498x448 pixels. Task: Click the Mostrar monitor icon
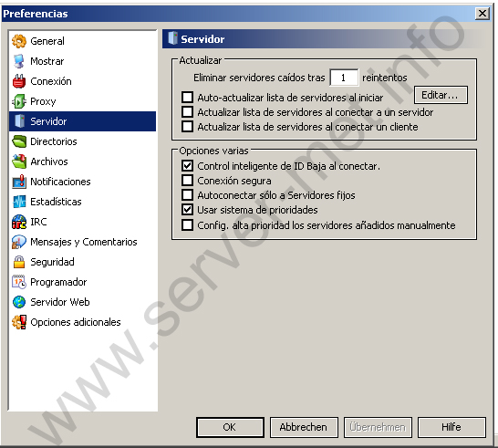(x=19, y=61)
